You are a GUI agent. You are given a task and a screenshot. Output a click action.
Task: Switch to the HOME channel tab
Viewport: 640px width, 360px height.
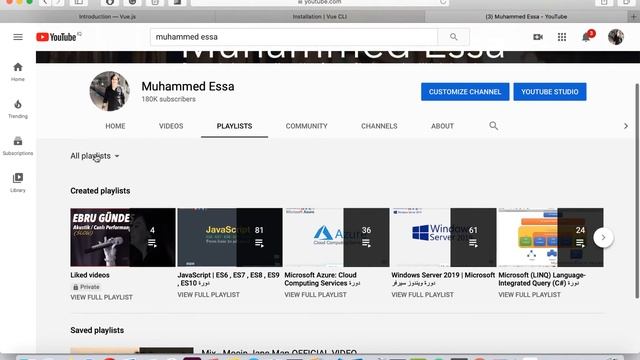115,126
